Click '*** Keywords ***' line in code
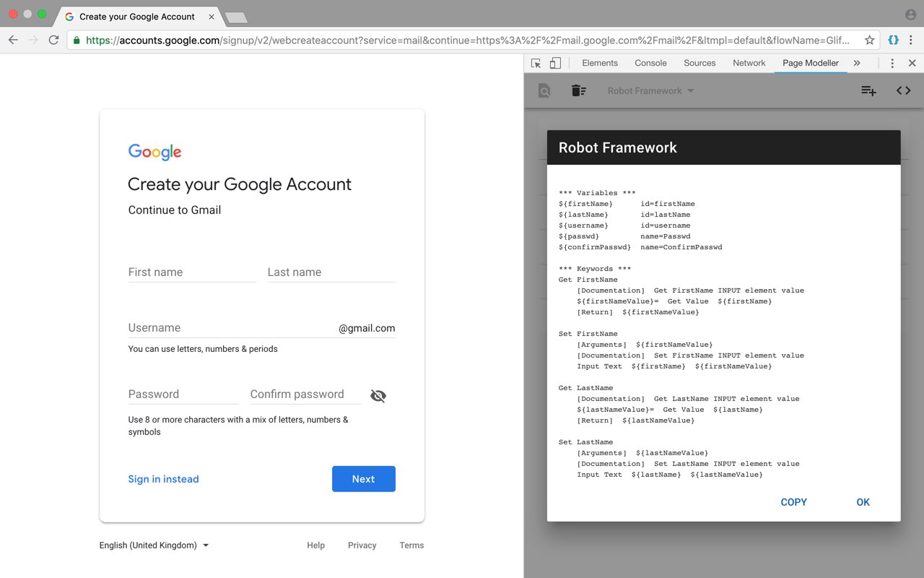The image size is (924, 578). pos(595,269)
